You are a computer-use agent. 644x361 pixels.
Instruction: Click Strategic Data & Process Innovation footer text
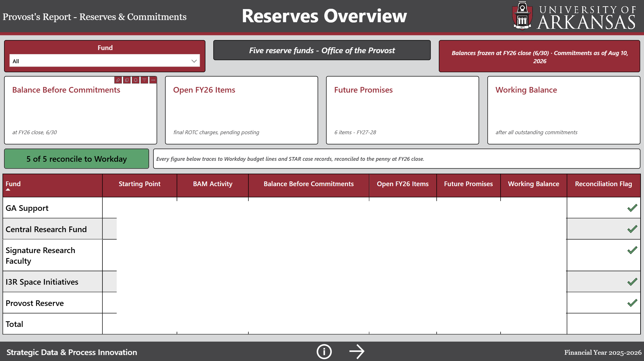(72, 352)
